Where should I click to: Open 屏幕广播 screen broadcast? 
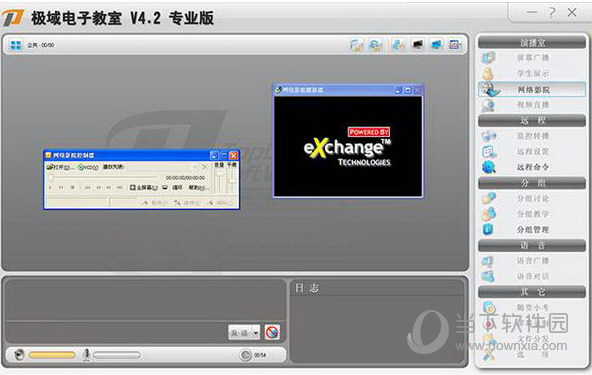click(532, 57)
